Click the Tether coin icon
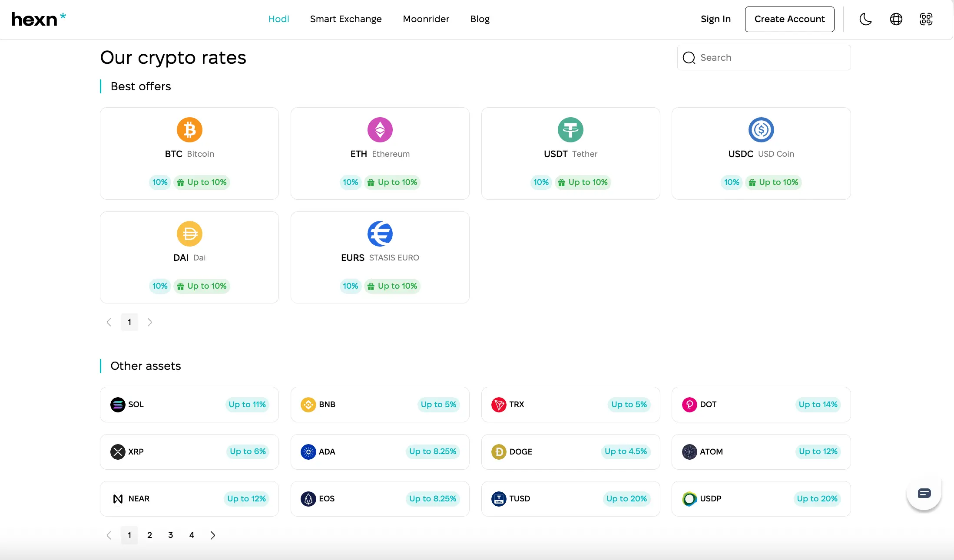This screenshot has width=954, height=560. (x=570, y=130)
